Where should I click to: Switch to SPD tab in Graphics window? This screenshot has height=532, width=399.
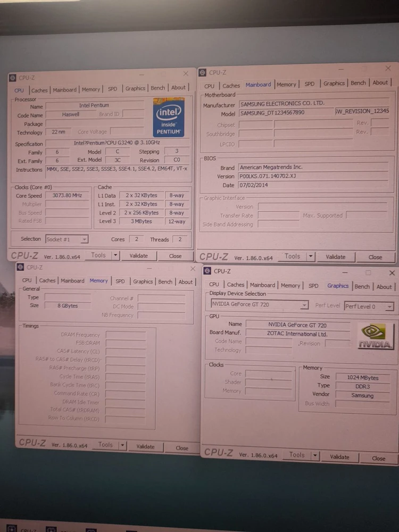coord(313,286)
